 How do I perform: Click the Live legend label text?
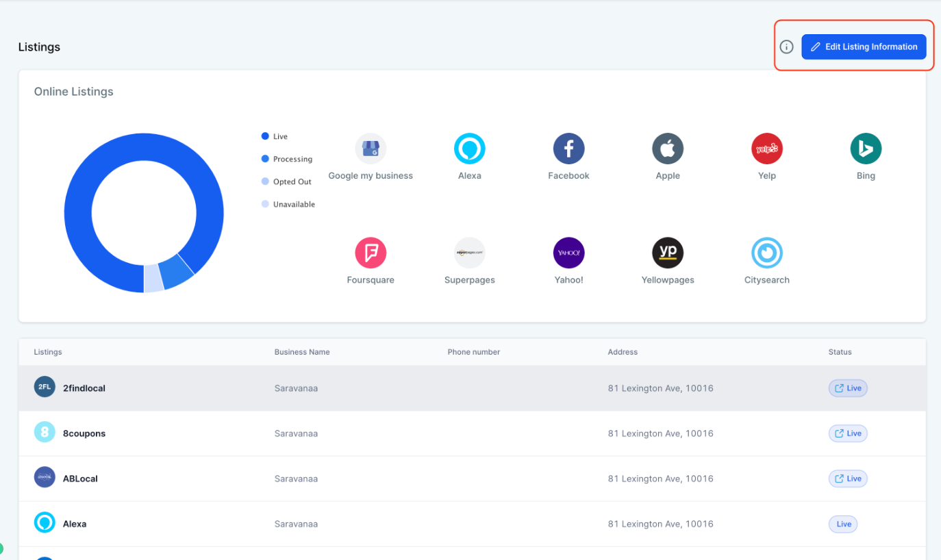coord(280,136)
